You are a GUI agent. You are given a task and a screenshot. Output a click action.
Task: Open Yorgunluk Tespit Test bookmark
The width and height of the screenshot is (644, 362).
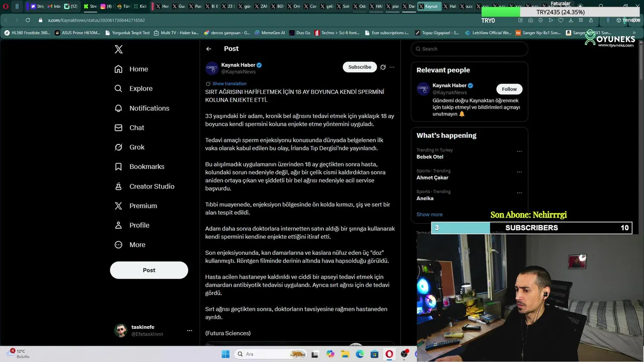click(127, 33)
